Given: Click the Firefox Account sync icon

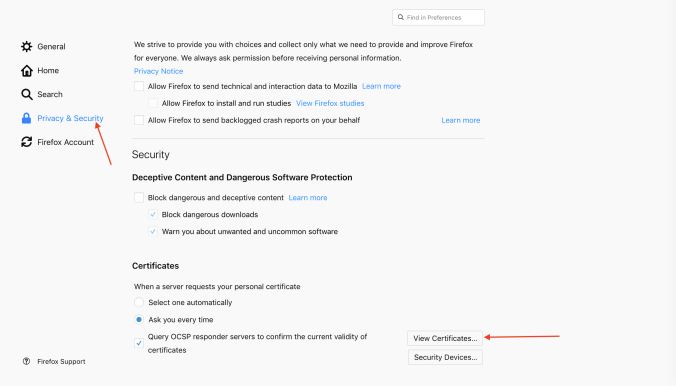Looking at the screenshot, I should point(27,142).
